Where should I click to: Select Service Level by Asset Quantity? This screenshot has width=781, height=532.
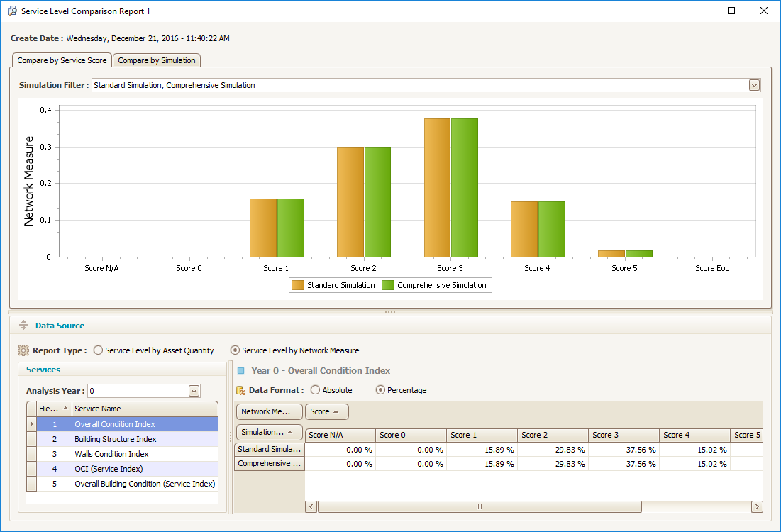pos(99,350)
